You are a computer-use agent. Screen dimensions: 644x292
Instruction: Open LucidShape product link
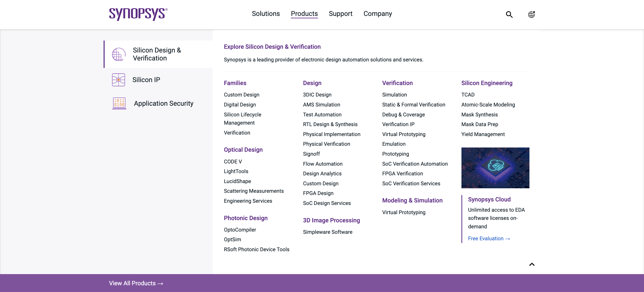click(237, 181)
